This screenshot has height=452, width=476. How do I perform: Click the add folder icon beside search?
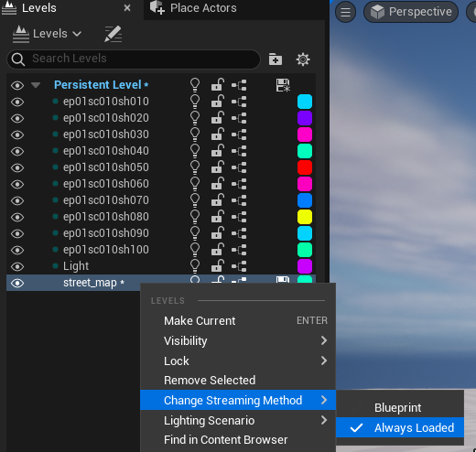(276, 59)
